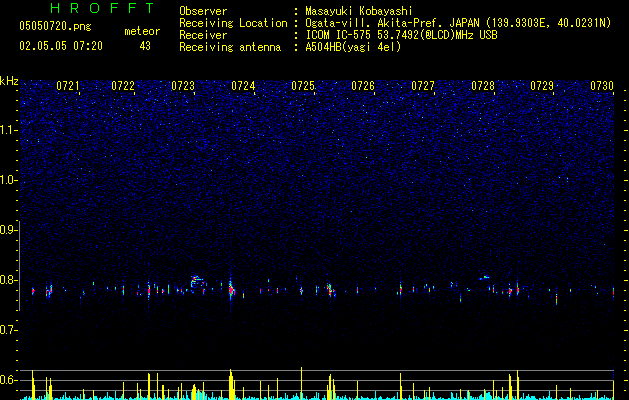Click the 0723 time marker
This screenshot has height=400, width=629.
tap(183, 85)
